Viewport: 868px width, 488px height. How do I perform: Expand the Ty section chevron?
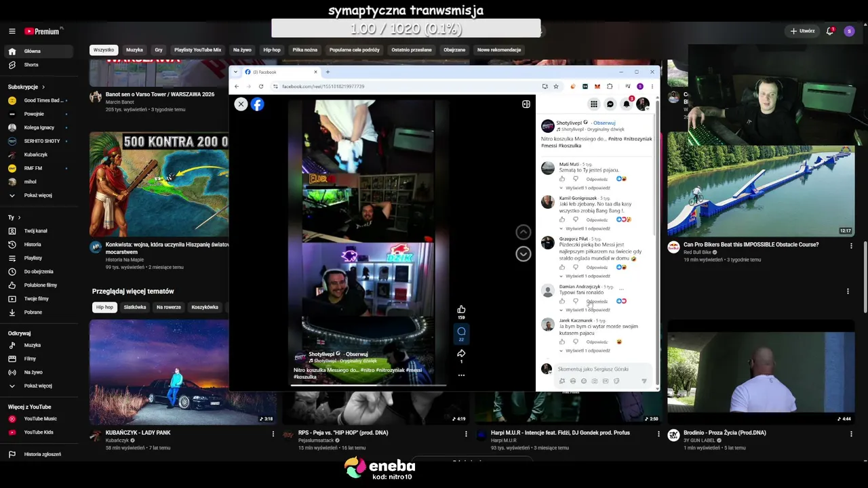(18, 218)
